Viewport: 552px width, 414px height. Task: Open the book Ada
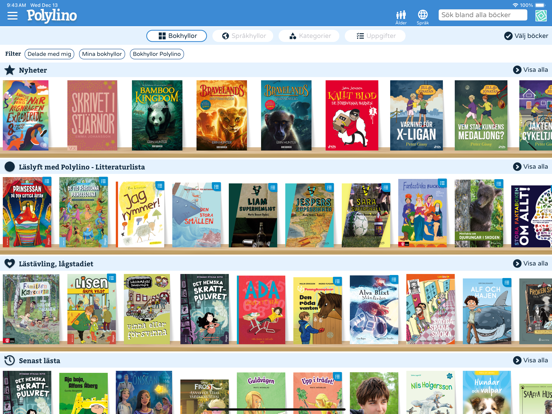[261, 310]
